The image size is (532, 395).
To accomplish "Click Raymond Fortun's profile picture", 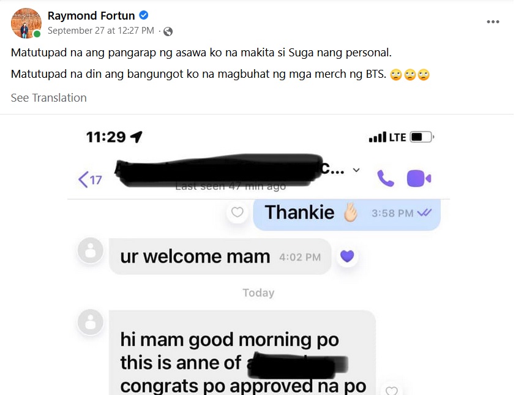I will point(26,23).
